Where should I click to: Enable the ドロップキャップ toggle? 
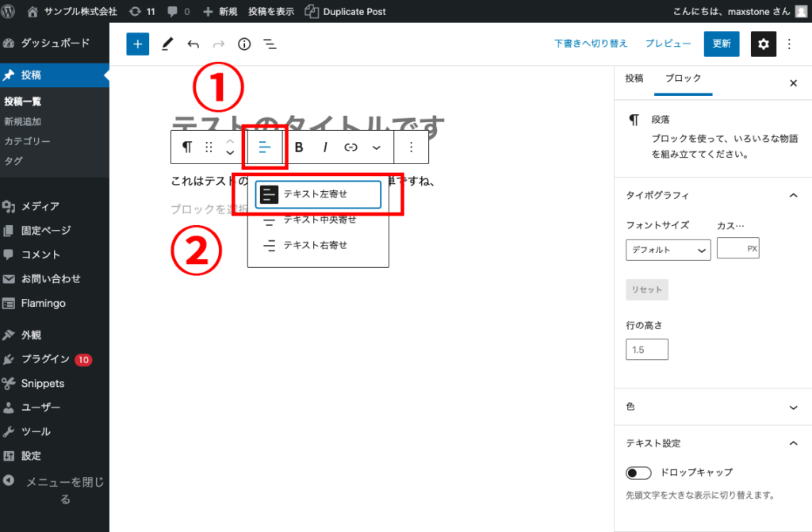coord(638,473)
